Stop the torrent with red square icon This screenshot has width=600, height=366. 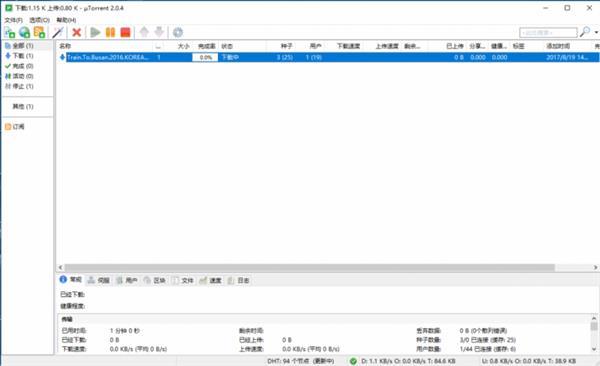click(x=126, y=33)
